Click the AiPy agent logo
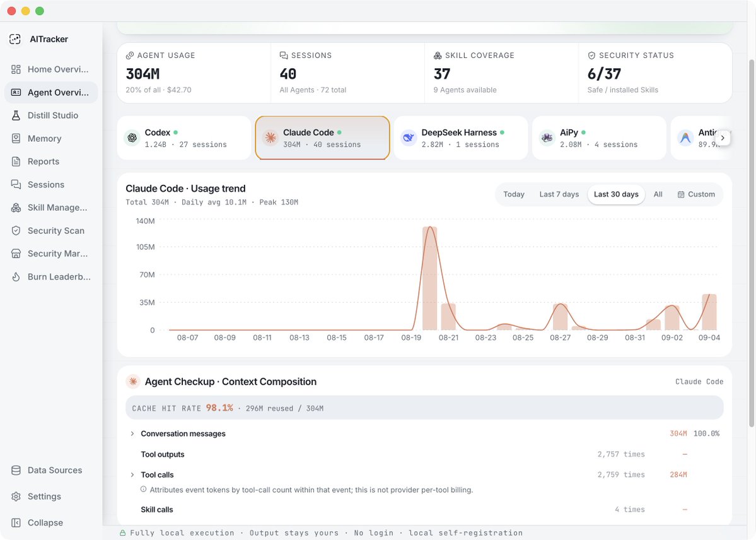 (x=547, y=138)
